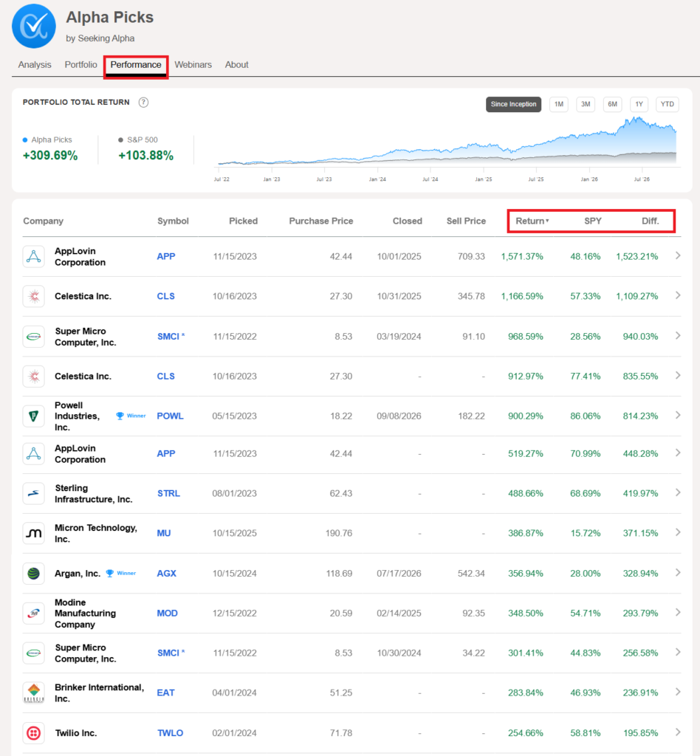Expand the Powell Industries row chevron
The height and width of the screenshot is (756, 700).
click(678, 415)
